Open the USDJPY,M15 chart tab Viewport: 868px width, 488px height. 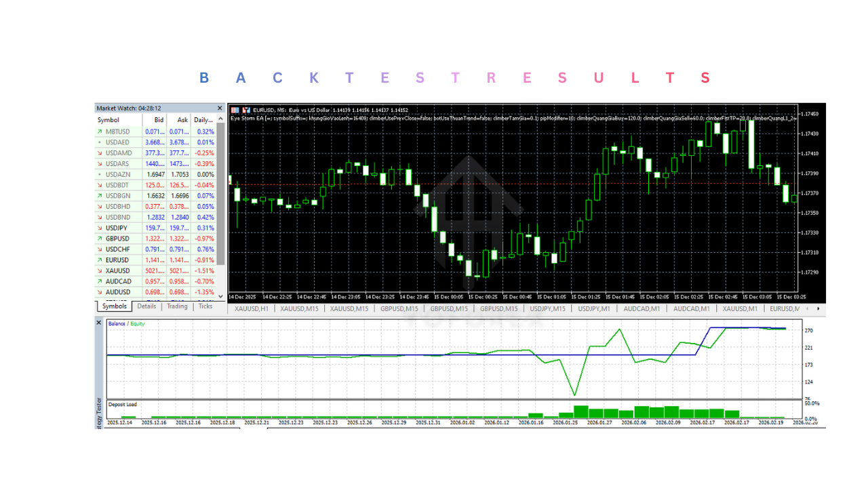coord(547,309)
